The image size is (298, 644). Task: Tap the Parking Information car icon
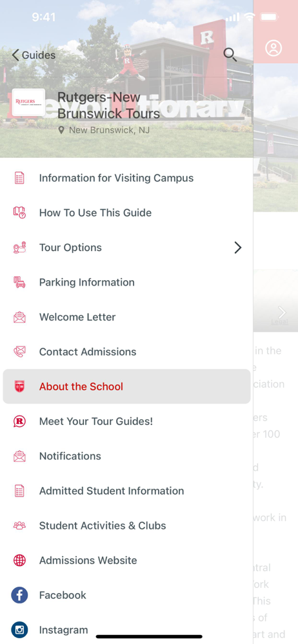pos(19,282)
